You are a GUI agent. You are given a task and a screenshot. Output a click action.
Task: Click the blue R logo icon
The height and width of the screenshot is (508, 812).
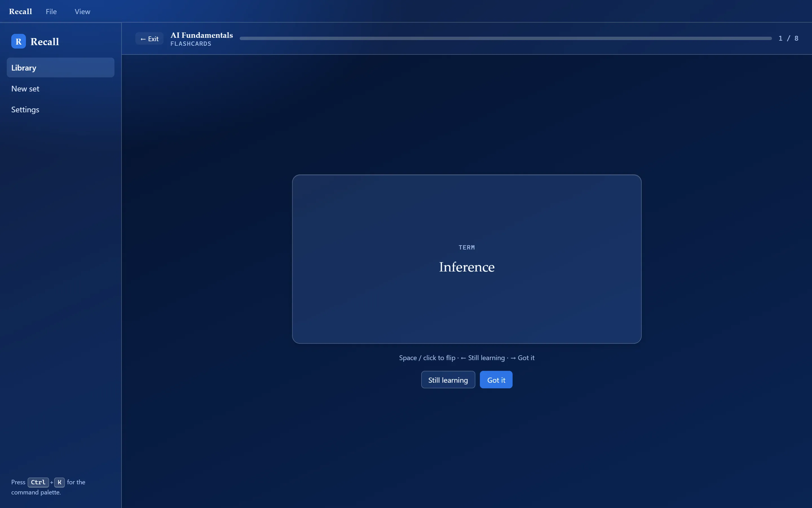18,41
